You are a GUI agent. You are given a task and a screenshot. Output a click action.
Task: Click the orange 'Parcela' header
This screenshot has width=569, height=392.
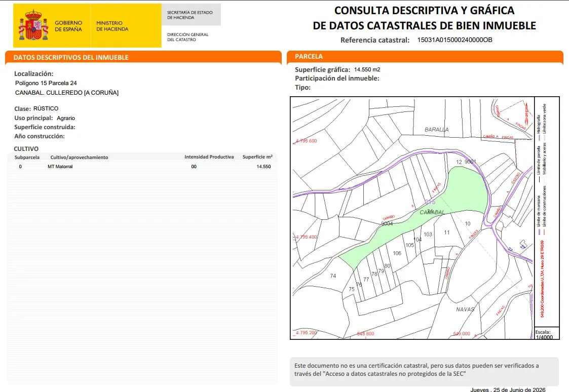coord(309,56)
